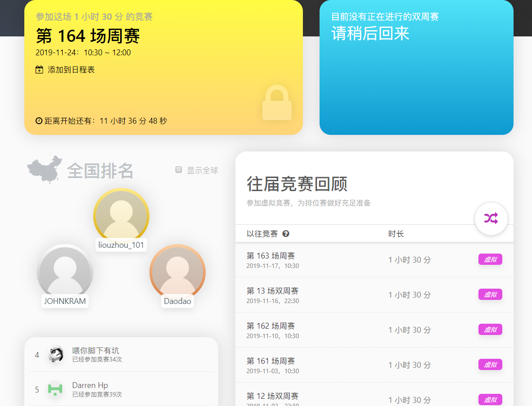This screenshot has height=406, width=532.
Task: Click 喂你脚下有坑's profile picture
Action: 55,355
